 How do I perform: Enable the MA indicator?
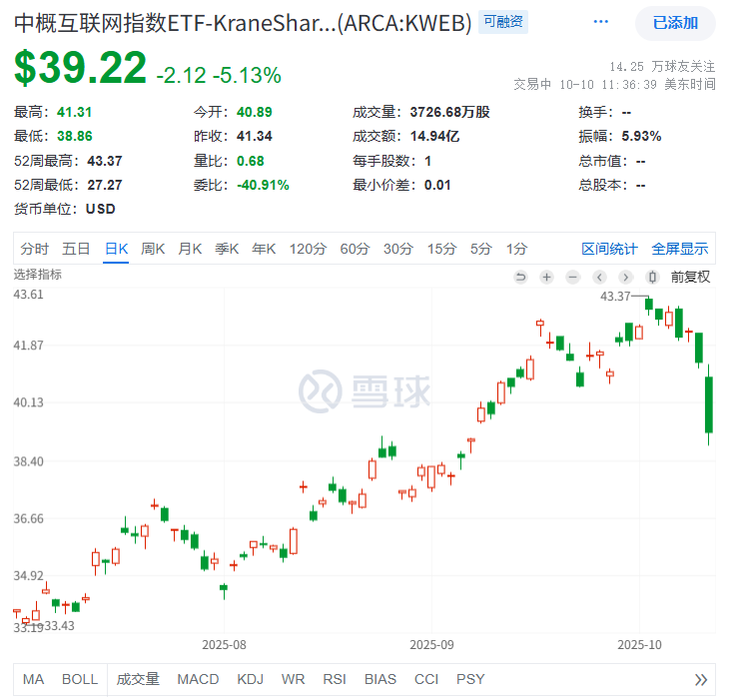click(33, 680)
